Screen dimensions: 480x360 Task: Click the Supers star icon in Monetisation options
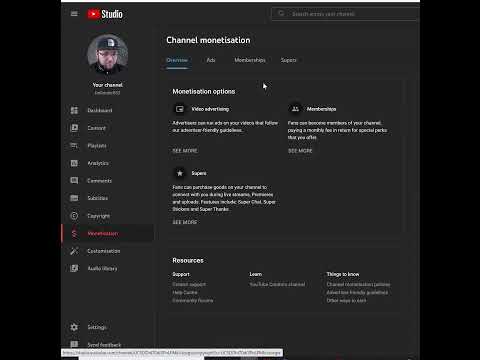[x=180, y=173]
